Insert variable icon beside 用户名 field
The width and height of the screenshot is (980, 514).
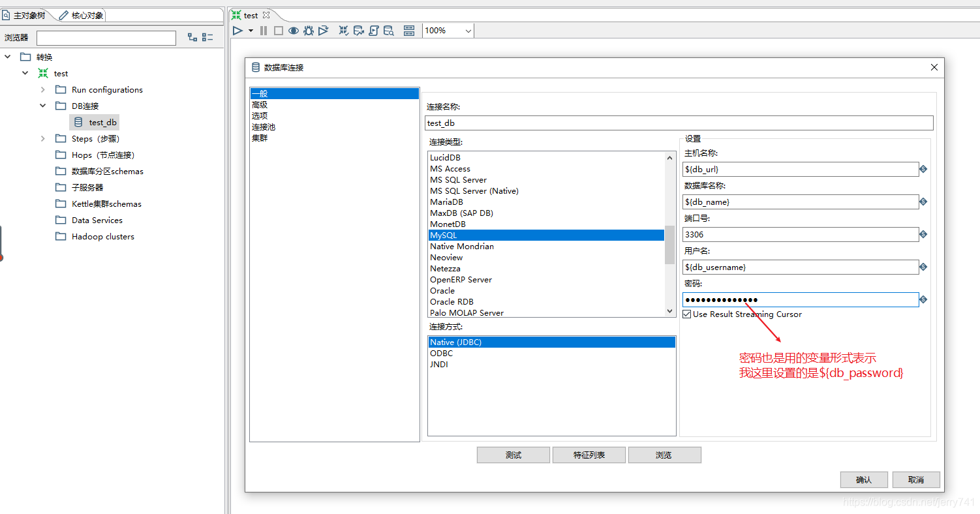[923, 267]
